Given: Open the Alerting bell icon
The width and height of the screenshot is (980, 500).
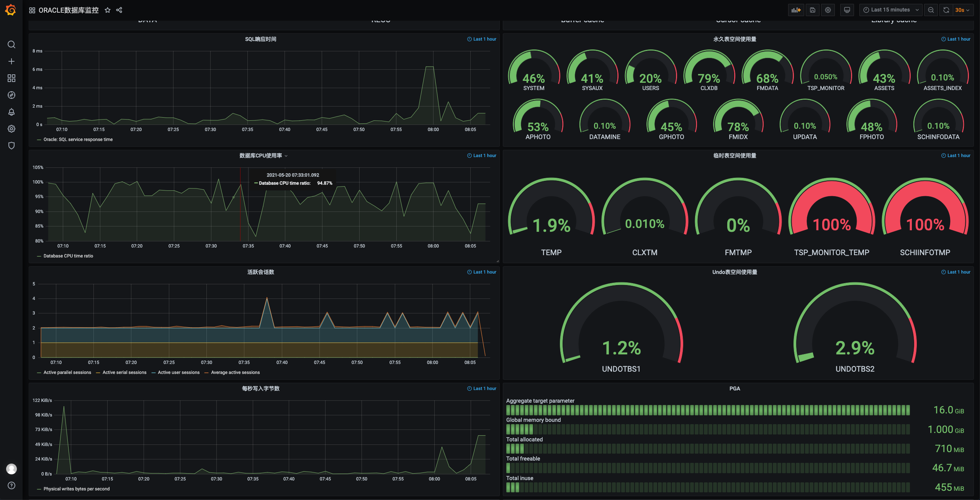Looking at the screenshot, I should coord(11,112).
